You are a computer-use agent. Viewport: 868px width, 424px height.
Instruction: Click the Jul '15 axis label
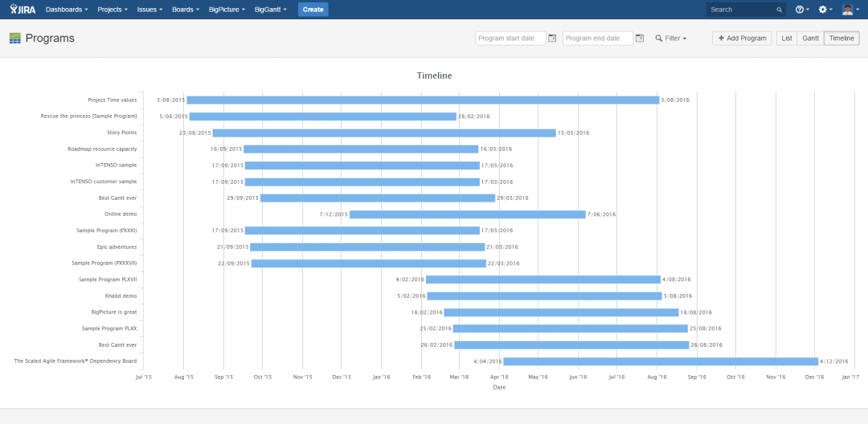point(143,377)
